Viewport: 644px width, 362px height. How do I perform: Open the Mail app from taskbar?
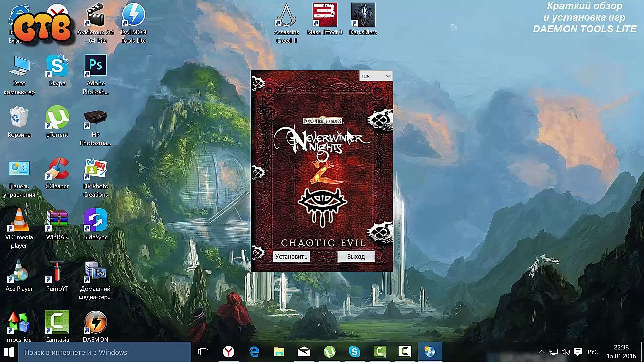[x=304, y=352]
